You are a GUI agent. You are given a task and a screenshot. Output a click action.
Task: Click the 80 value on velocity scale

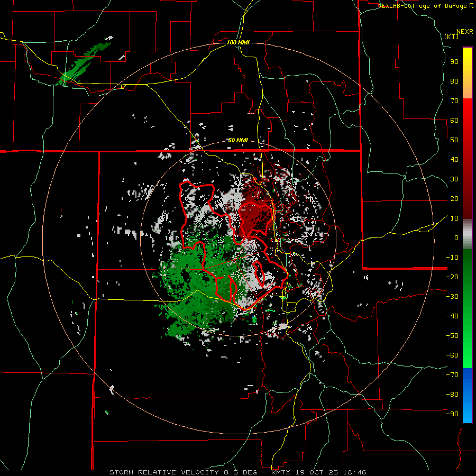(x=454, y=81)
